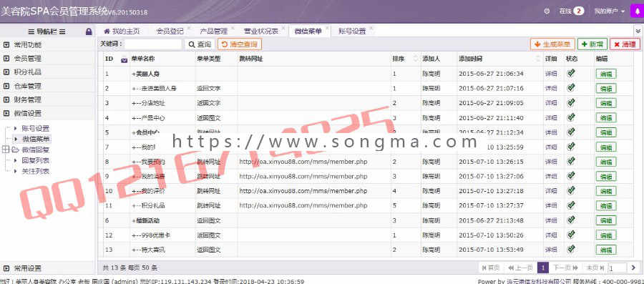The width and height of the screenshot is (644, 284).
Task: Sort by 排序 column header
Action: coord(406,59)
